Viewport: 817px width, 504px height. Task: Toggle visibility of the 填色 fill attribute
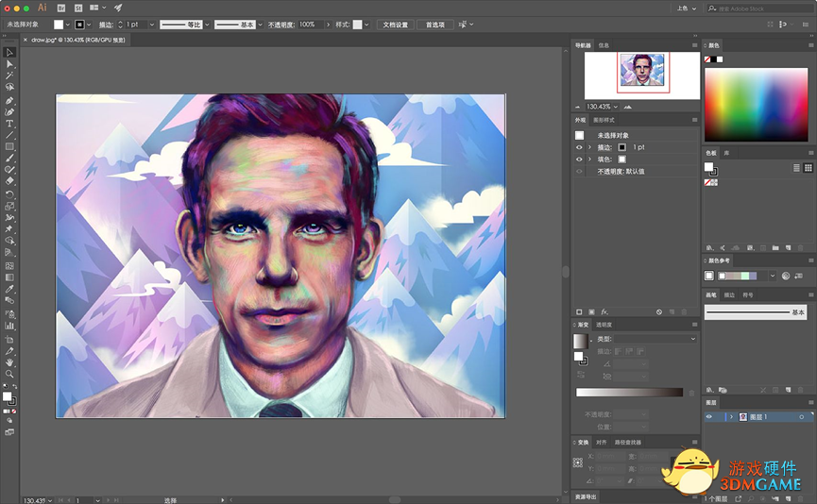(579, 160)
